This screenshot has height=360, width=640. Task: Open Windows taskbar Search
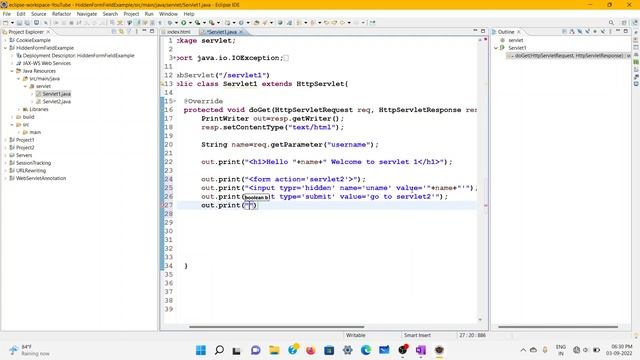click(x=219, y=350)
